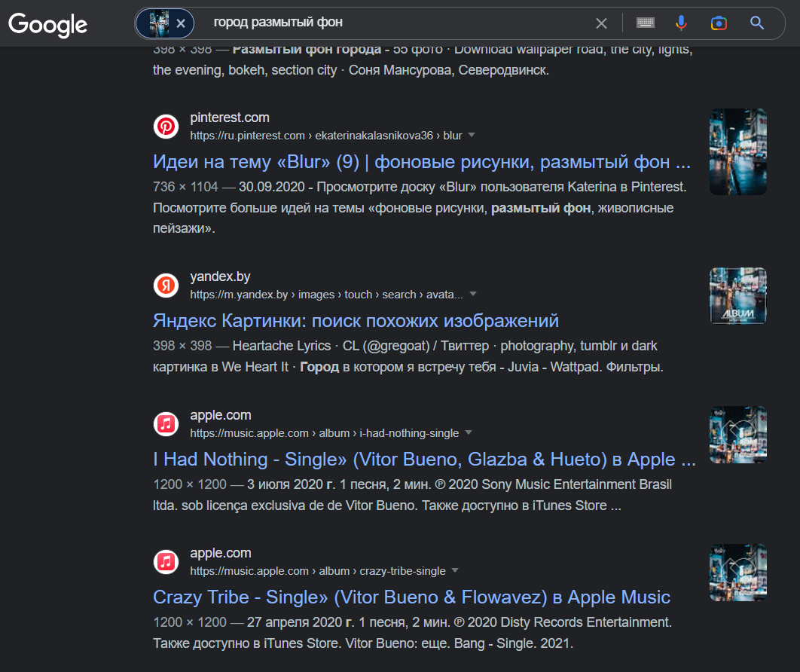Open the on-screen keyboard input tool
The height and width of the screenshot is (672, 800).
646,23
